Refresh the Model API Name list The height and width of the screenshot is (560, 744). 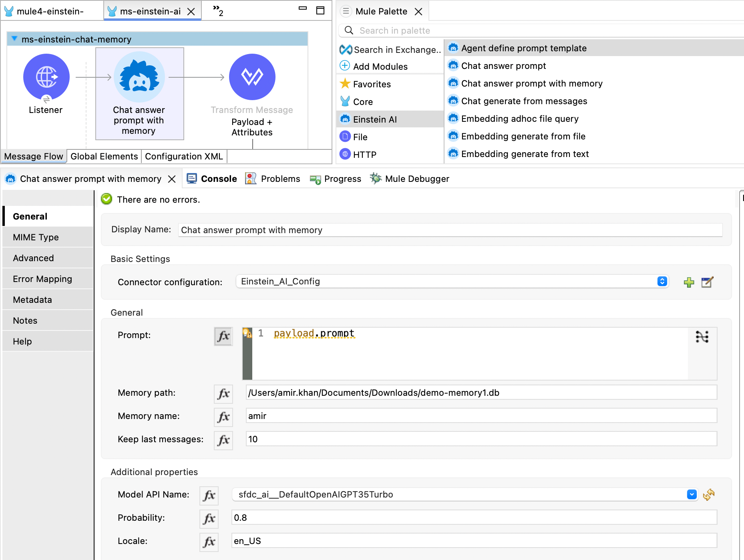pos(709,495)
